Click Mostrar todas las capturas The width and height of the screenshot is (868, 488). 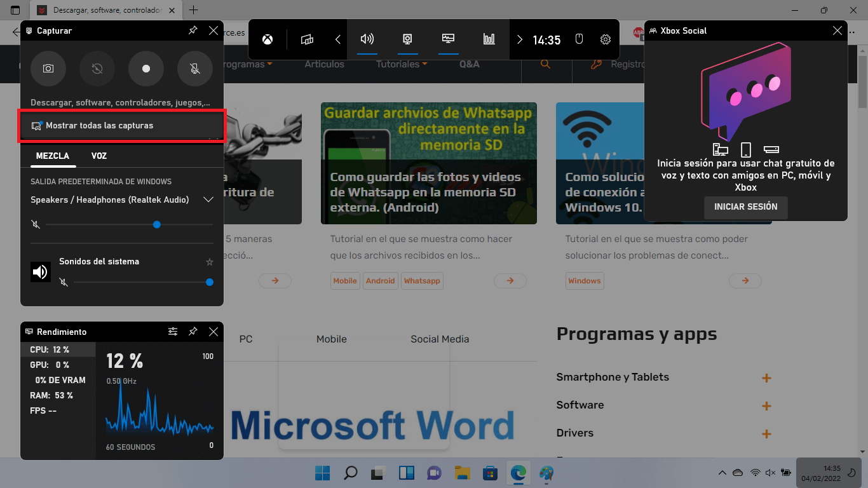122,126
